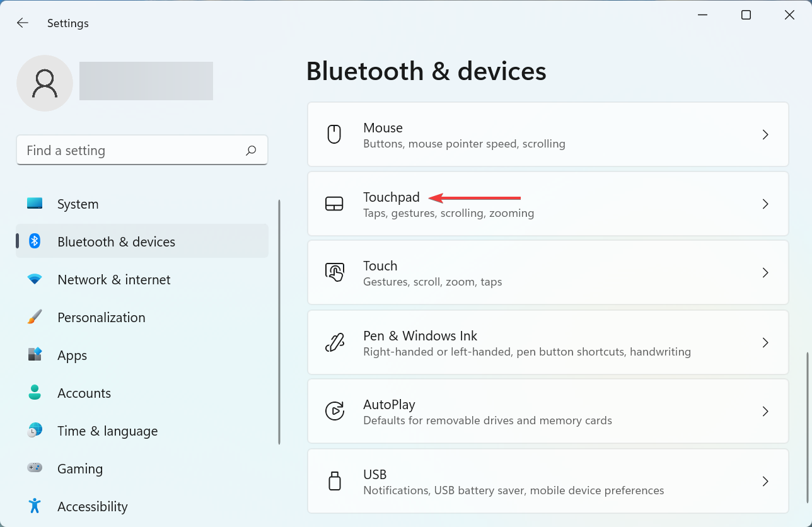Open the Apps section

pyautogui.click(x=72, y=355)
